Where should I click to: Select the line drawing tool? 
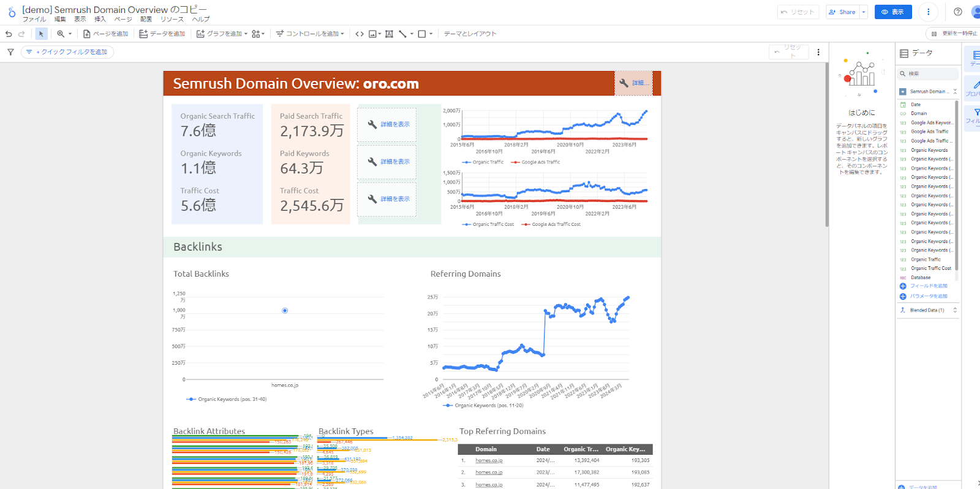pyautogui.click(x=402, y=34)
